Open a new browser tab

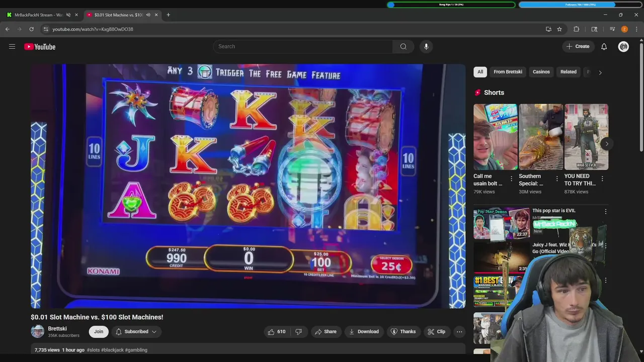tap(168, 15)
